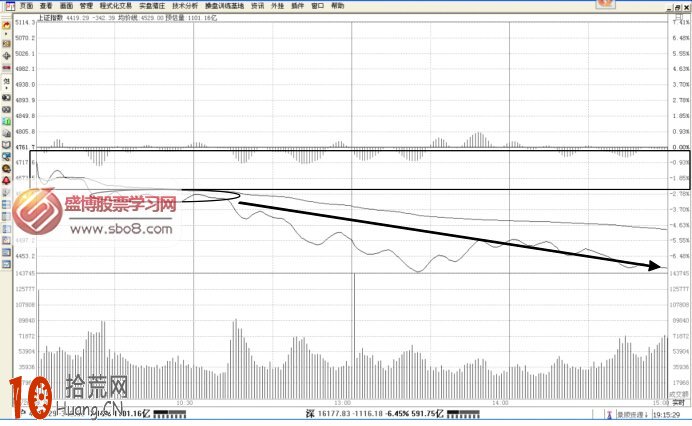This screenshot has width=692, height=426.
Task: Click the red-orange home icon in left toolbar
Action: [x=6, y=26]
